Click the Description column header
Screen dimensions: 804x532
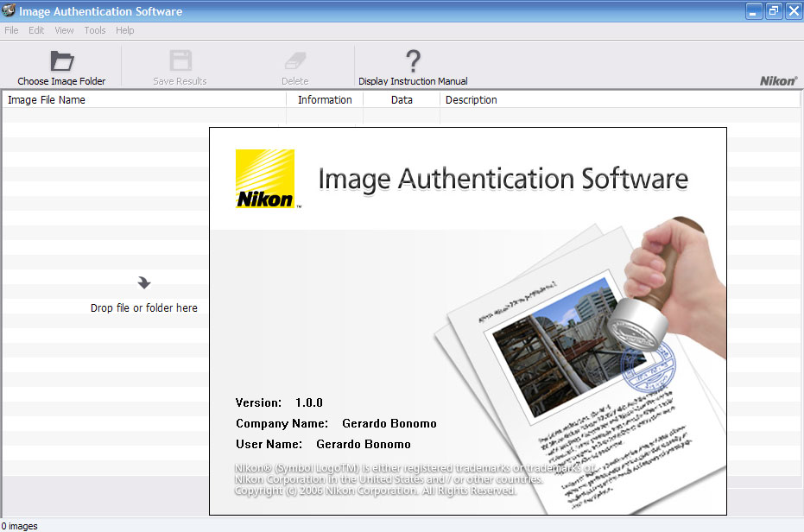click(620, 99)
